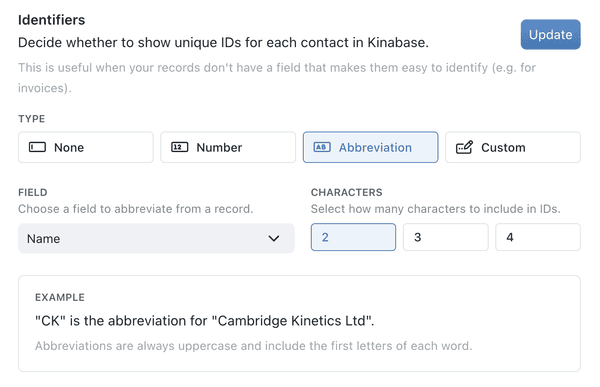Switch identifier type to Custom
Image resolution: width=600 pixels, height=387 pixels.
click(513, 147)
